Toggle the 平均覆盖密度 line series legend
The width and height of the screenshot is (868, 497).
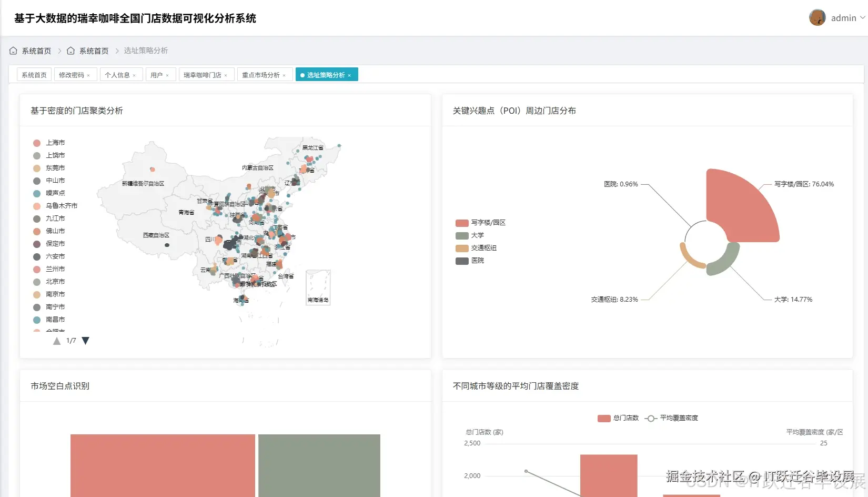(x=672, y=418)
